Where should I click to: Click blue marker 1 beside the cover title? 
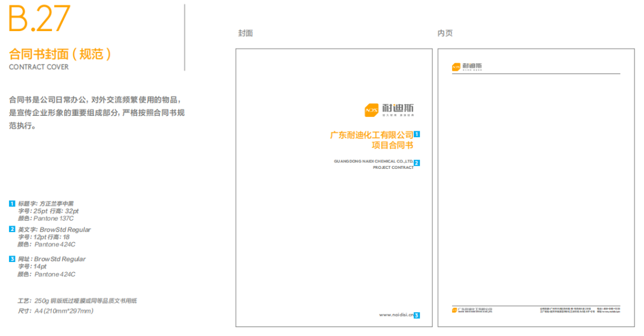tap(417, 135)
